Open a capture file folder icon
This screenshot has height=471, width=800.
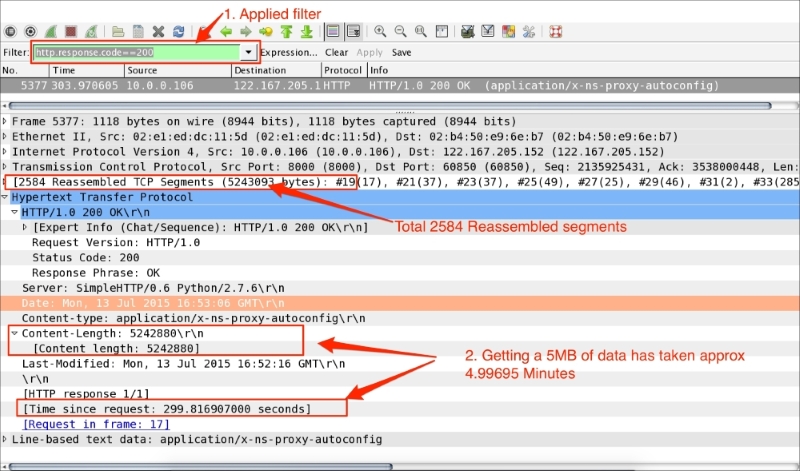pos(118,32)
